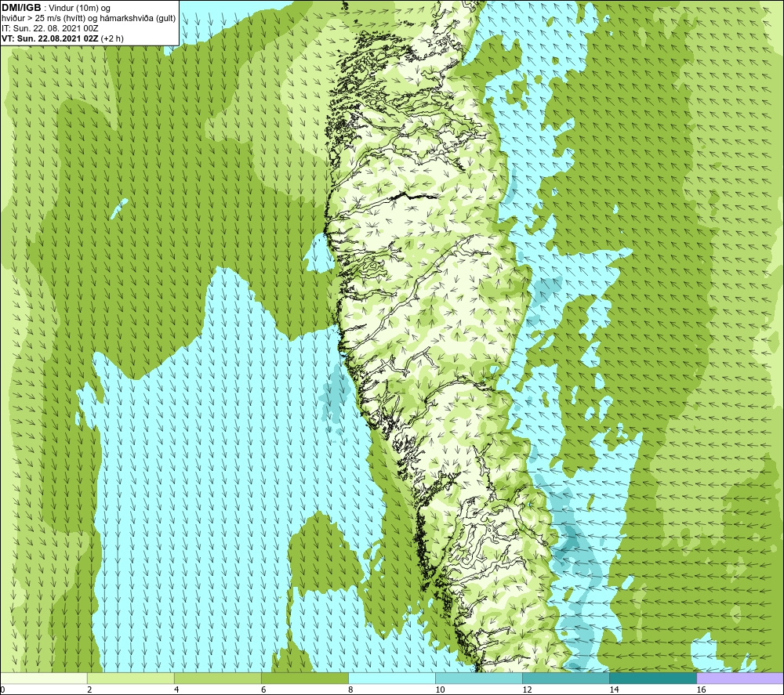Screen dimensions: 784x695
Task: Click the 'DMI/IGB' title text
Action: tap(21, 8)
